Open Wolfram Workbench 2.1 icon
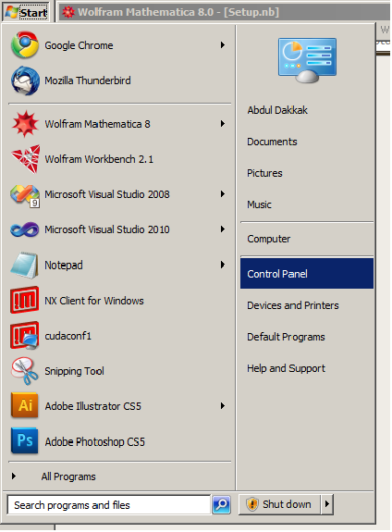 (x=25, y=159)
